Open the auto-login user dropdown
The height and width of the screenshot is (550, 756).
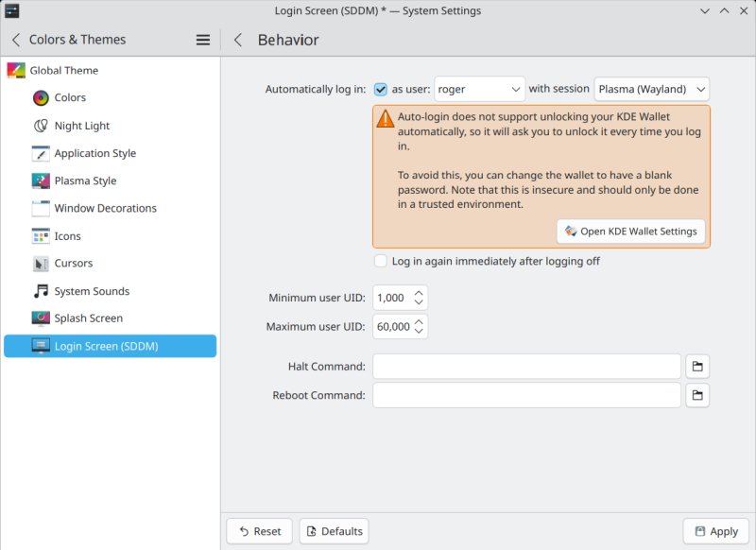[x=480, y=90]
